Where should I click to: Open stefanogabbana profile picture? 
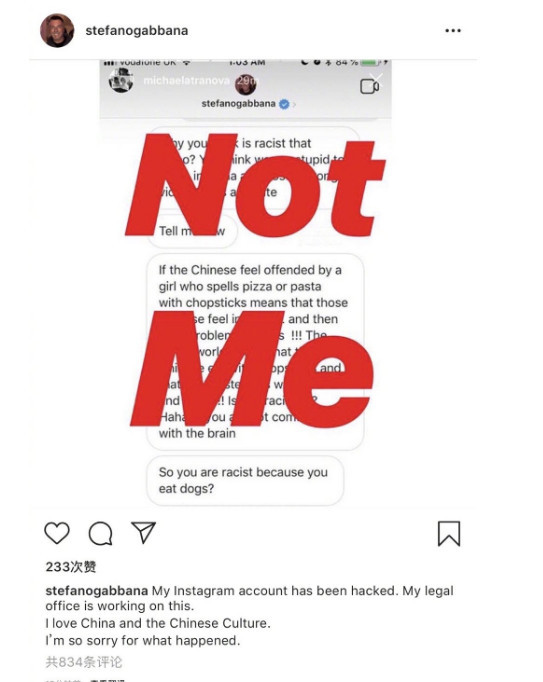pyautogui.click(x=57, y=30)
